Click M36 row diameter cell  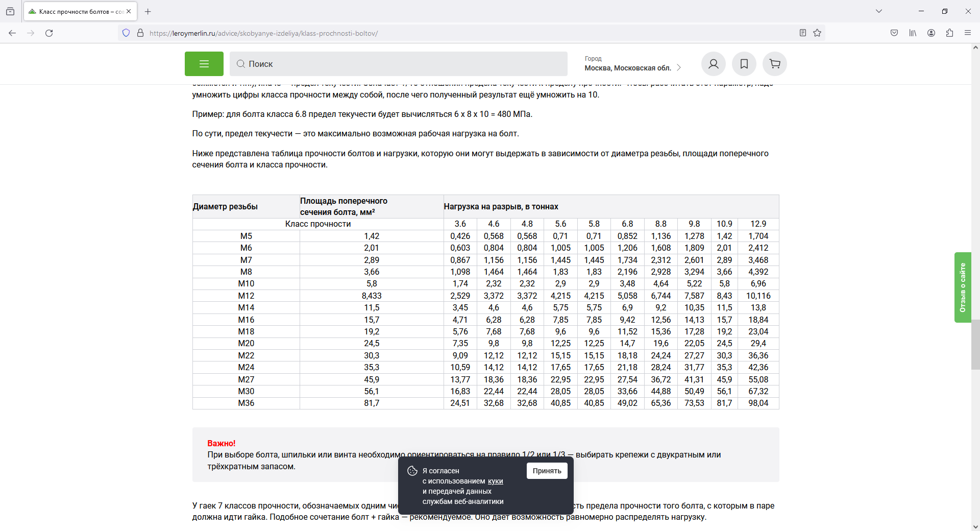tap(246, 403)
